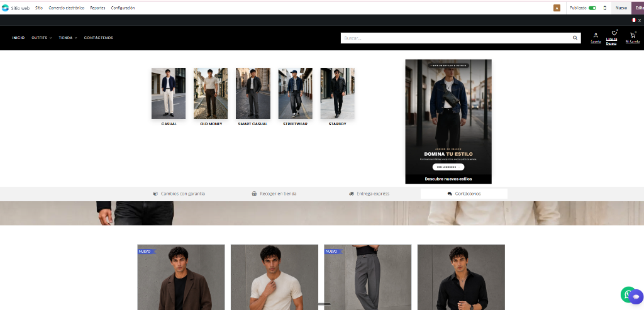The image size is (644, 310).
Task: Click the user avatar 'A'
Action: [557, 8]
